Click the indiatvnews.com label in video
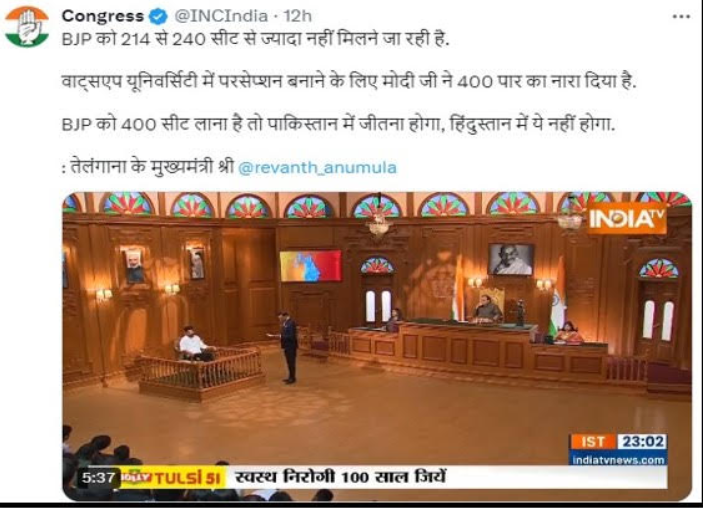 [618, 460]
